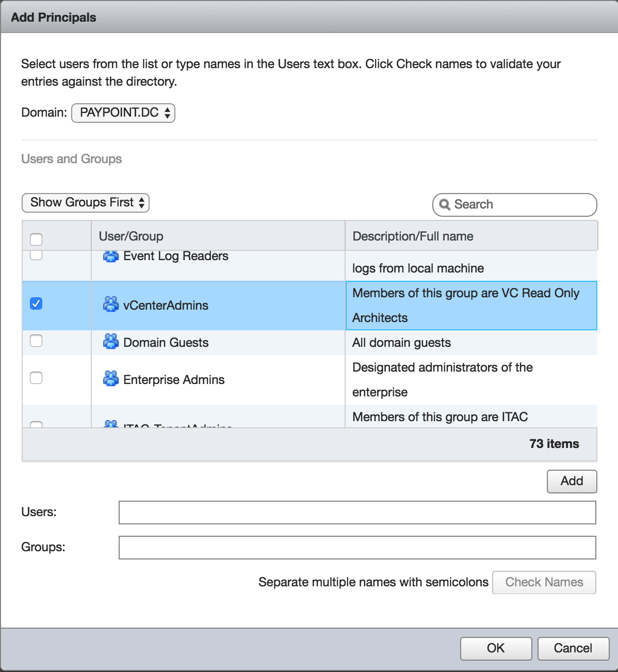Image resolution: width=618 pixels, height=672 pixels.
Task: Expand the Show Groups First dropdown
Action: pos(86,203)
